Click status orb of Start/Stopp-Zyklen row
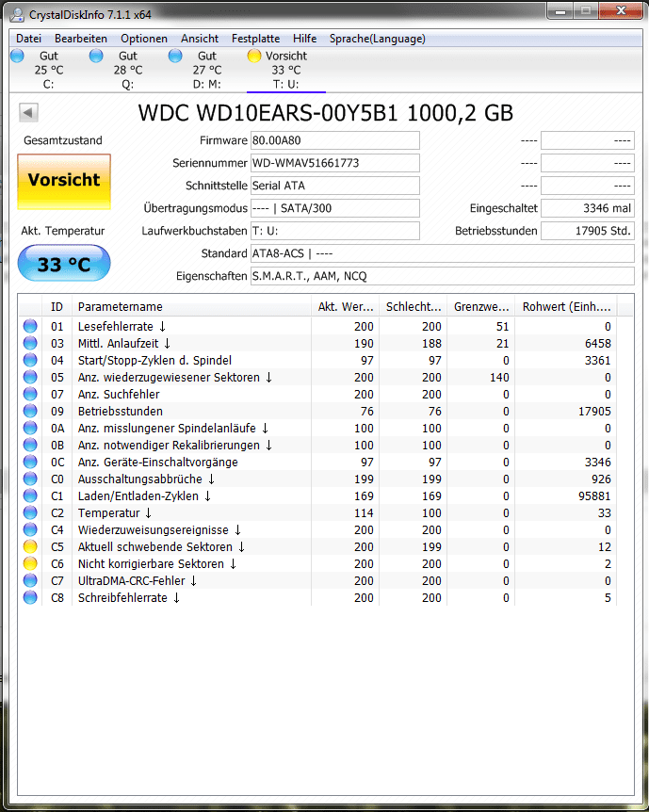This screenshot has height=812, width=649. 30,361
